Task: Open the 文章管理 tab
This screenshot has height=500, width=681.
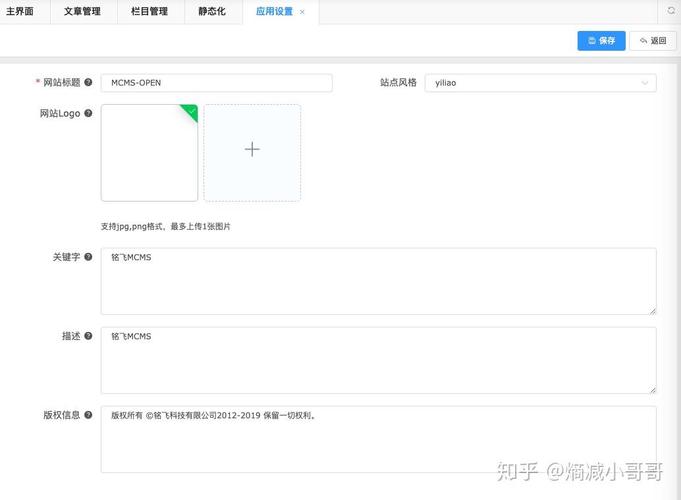Action: tap(82, 12)
